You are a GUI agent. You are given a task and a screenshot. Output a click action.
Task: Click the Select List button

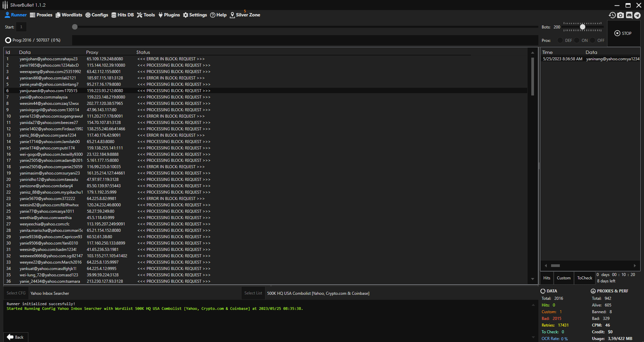(x=253, y=293)
